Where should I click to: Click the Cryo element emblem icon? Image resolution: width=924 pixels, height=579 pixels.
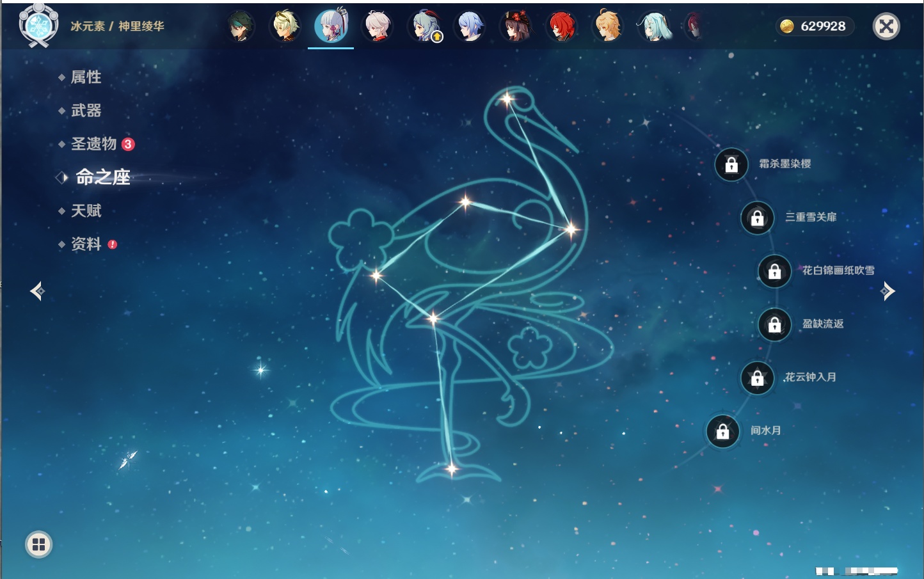(38, 26)
